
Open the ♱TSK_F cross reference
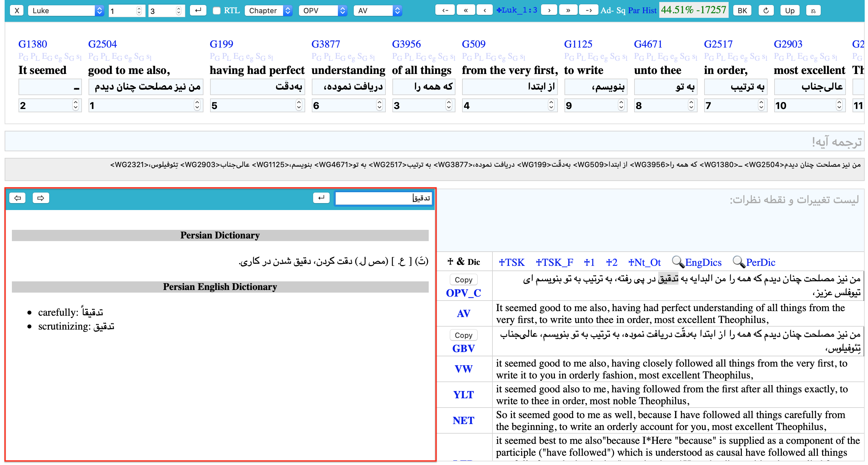[x=554, y=262]
